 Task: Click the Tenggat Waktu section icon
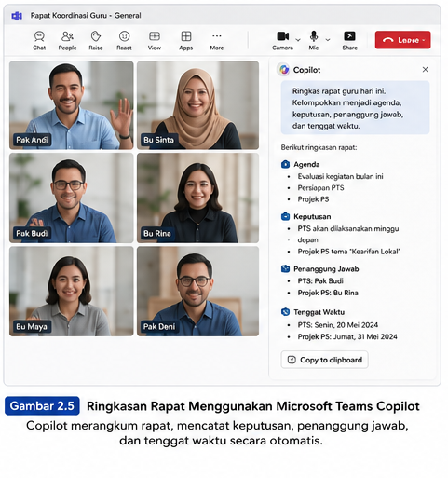coord(285,312)
